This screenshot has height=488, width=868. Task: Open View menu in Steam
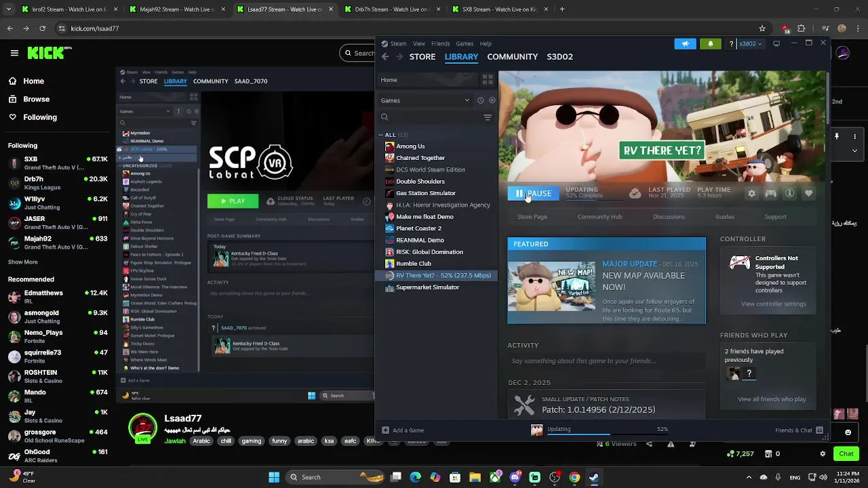coord(419,43)
